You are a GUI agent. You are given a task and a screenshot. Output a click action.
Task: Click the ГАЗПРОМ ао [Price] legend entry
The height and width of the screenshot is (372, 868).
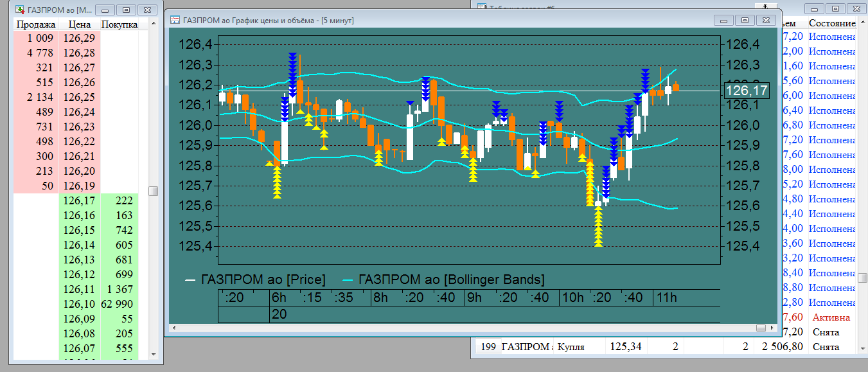pyautogui.click(x=256, y=280)
